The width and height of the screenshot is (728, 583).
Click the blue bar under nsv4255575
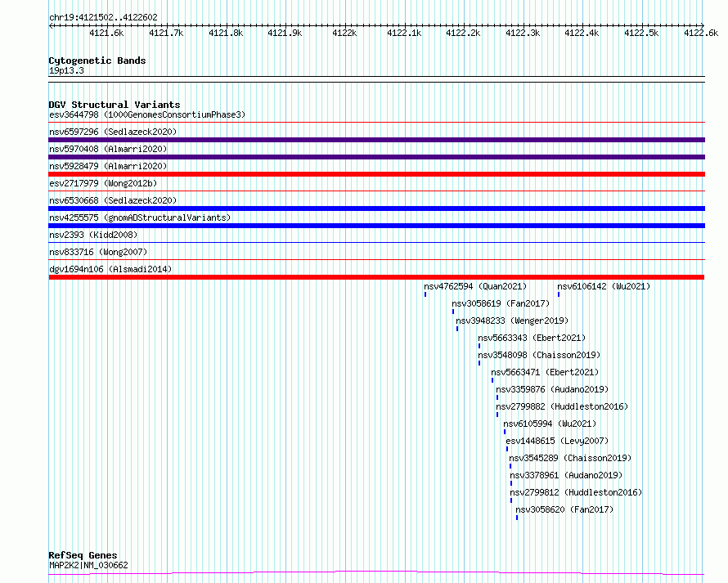(376, 226)
